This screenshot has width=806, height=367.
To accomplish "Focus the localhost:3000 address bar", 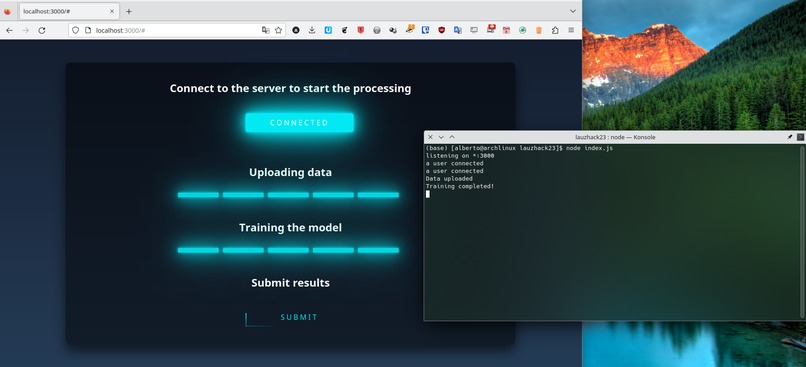I will 176,30.
